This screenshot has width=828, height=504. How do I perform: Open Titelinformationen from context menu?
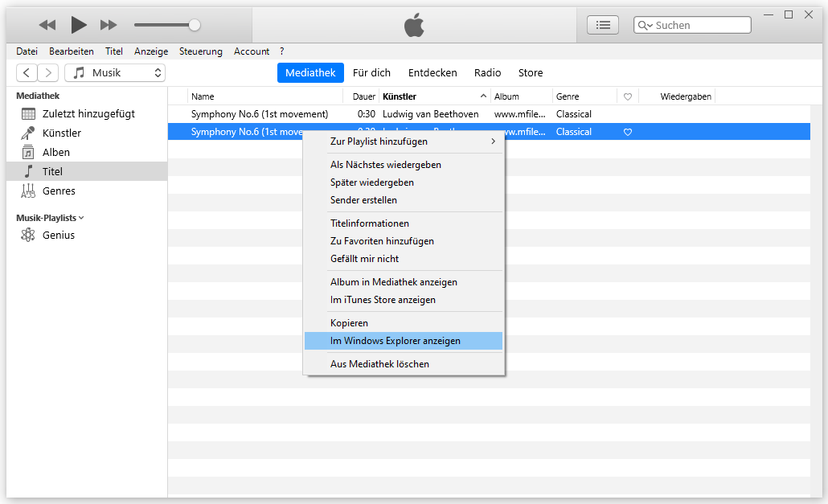tap(404, 223)
